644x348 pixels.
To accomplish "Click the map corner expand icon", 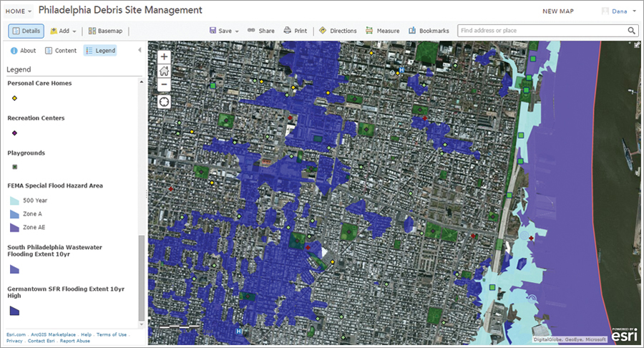I will pos(637,44).
